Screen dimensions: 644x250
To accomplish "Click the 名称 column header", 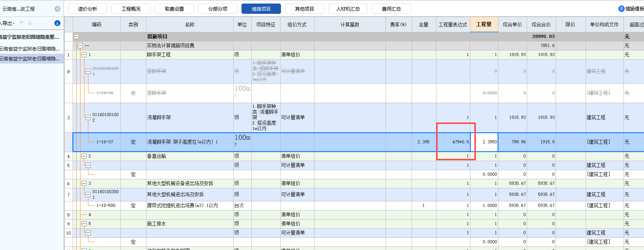I will pos(190,24).
